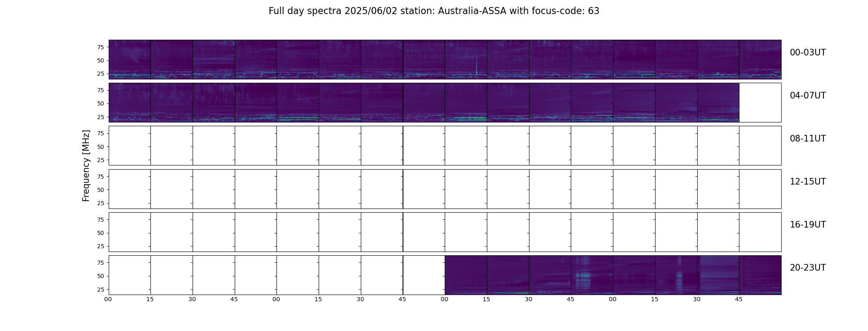The width and height of the screenshot is (868, 331).
Task: Select the last spectrogram tile of 20-23UT row
Action: coord(760,275)
